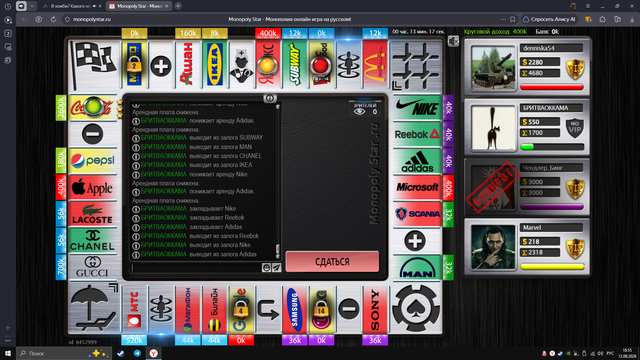Click the jail bars corner cell

click(x=416, y=64)
